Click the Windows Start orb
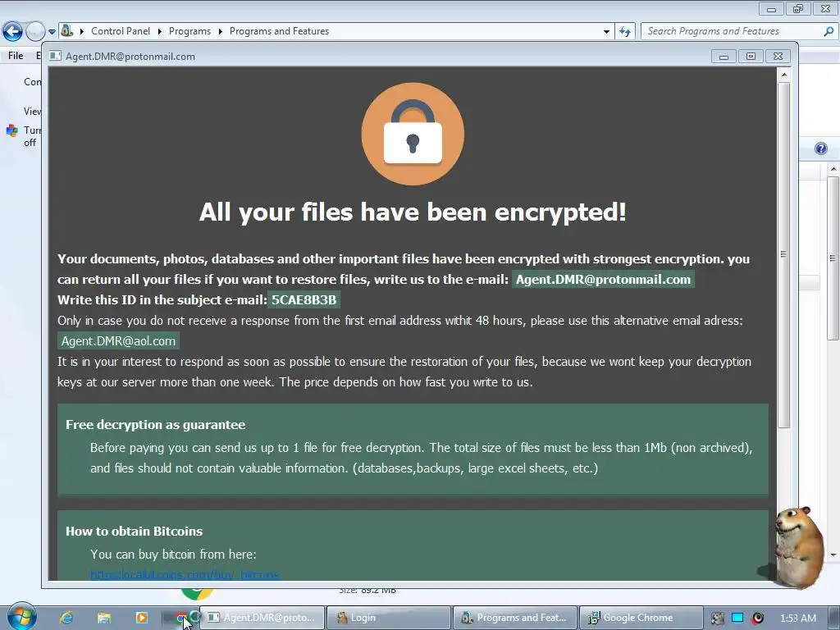Screen dimensions: 840x630 [21, 617]
